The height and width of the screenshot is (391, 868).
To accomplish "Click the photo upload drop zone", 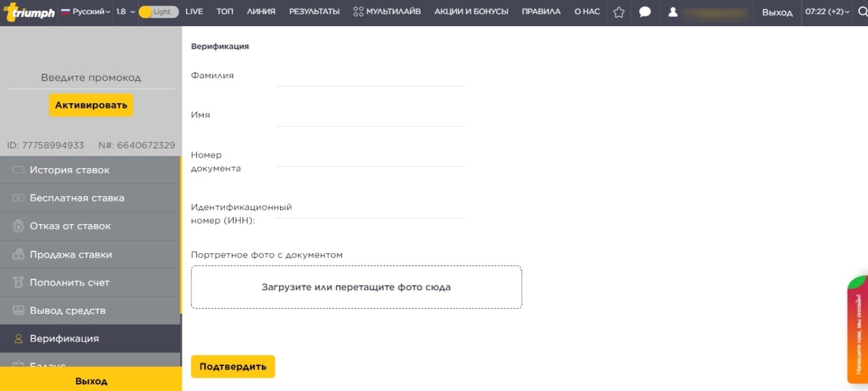I will click(x=356, y=287).
